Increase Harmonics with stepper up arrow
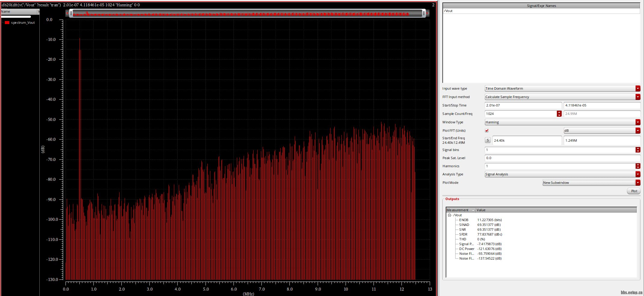This screenshot has height=296, width=644. [x=638, y=165]
